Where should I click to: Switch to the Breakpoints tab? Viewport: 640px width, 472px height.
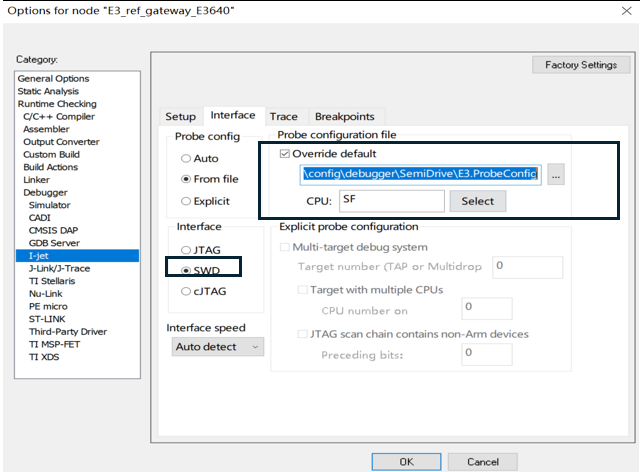coord(344,117)
